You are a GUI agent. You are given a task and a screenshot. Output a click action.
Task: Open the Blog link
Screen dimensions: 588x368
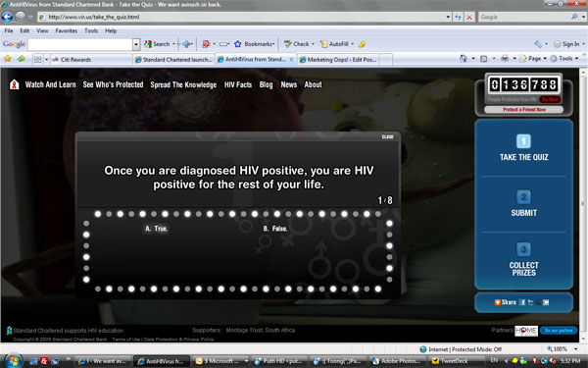[x=266, y=84]
